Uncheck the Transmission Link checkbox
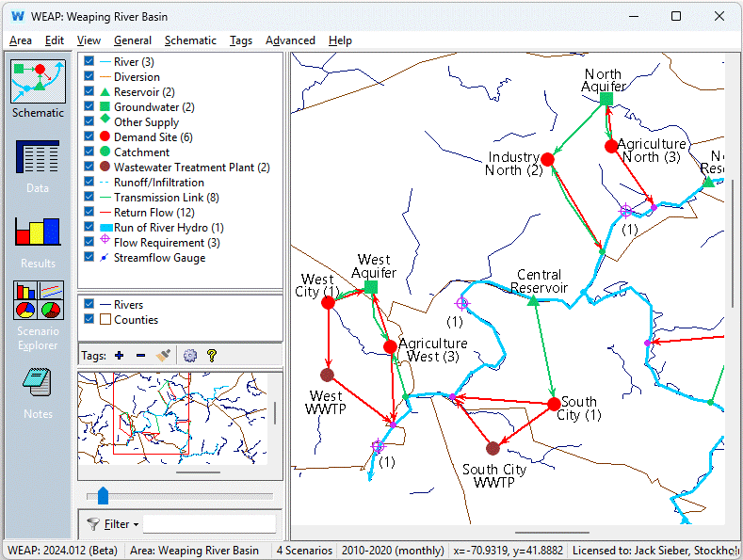The height and width of the screenshot is (560, 743). (x=89, y=198)
